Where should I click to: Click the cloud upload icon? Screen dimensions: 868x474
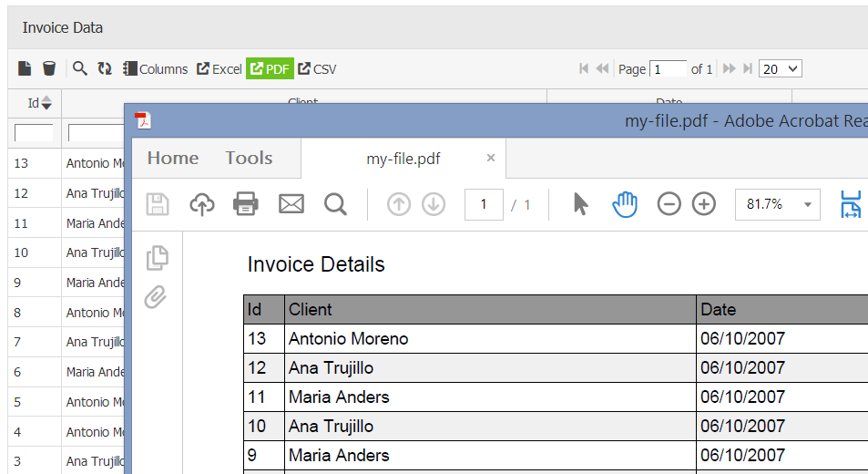(201, 204)
